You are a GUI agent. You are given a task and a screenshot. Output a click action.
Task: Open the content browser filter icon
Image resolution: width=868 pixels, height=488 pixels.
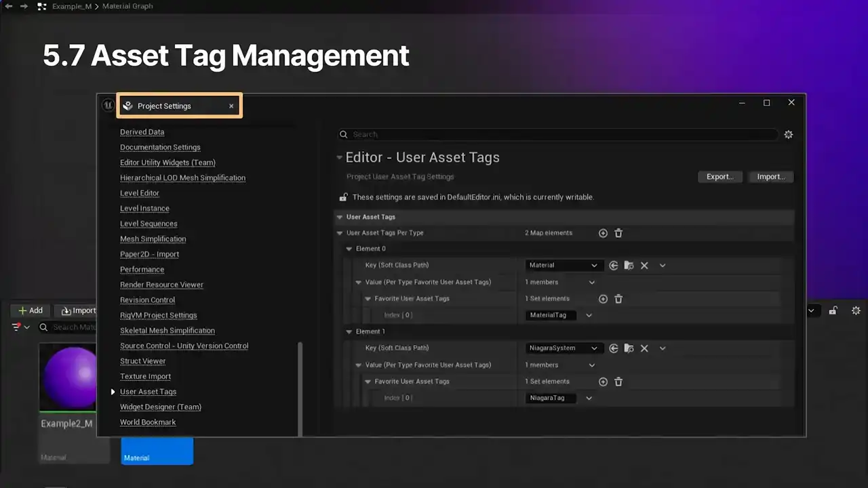pyautogui.click(x=18, y=327)
